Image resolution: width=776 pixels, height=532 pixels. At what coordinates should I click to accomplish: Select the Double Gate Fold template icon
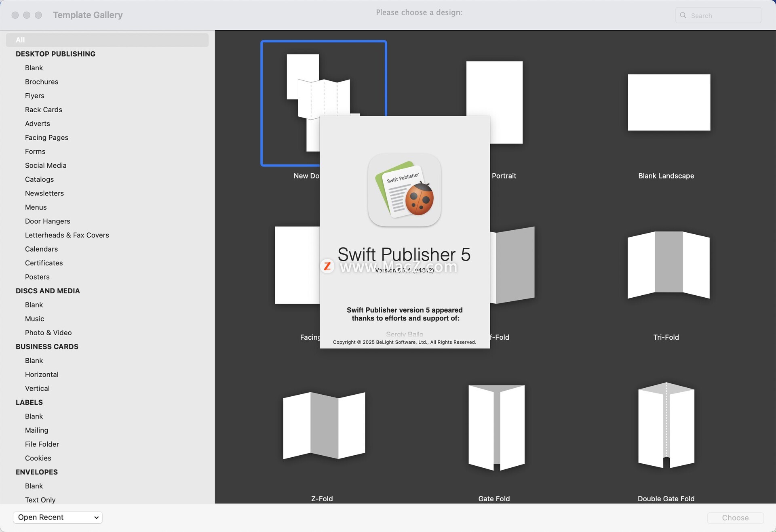[x=666, y=425]
